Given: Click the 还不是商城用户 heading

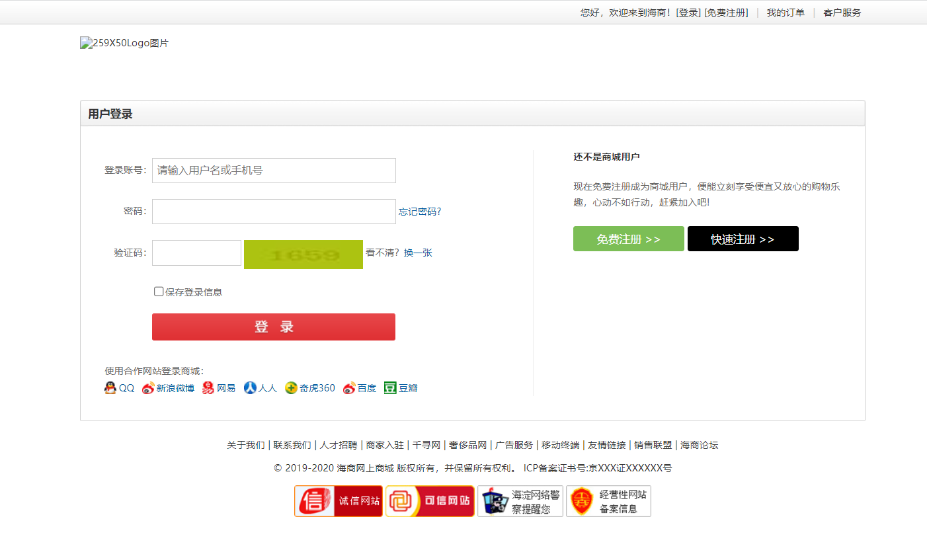Looking at the screenshot, I should [606, 157].
